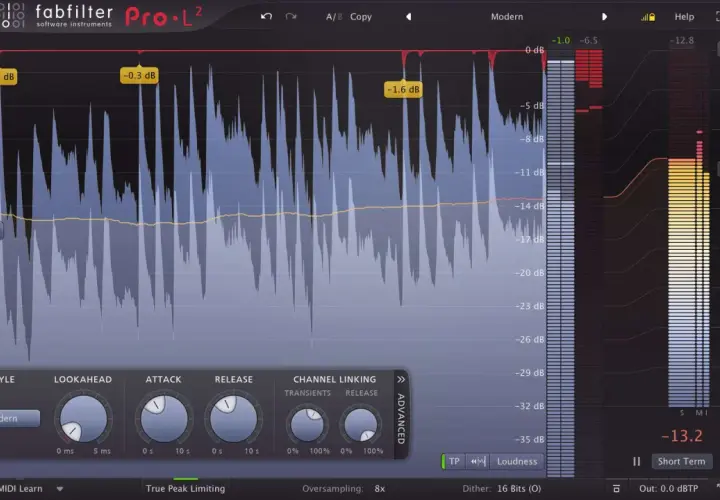Click the Undo arrow icon
720x500 pixels.
266,17
